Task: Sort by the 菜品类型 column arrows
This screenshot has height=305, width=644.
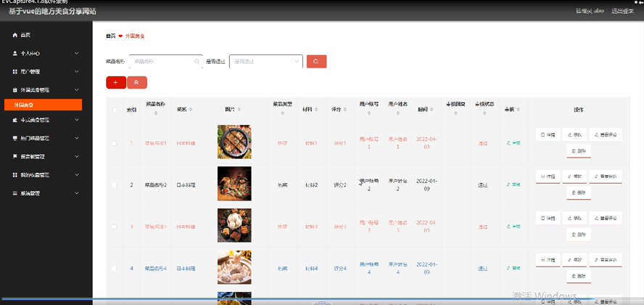Action: click(283, 113)
